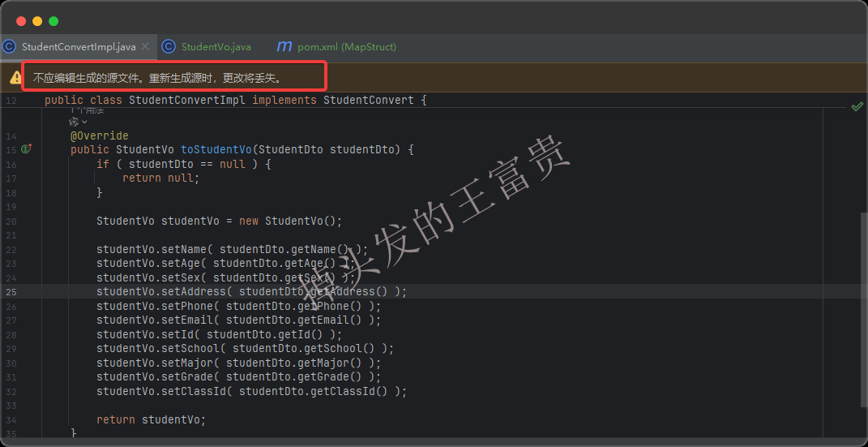Click the implements-method gutter icon on line 15

click(x=27, y=148)
